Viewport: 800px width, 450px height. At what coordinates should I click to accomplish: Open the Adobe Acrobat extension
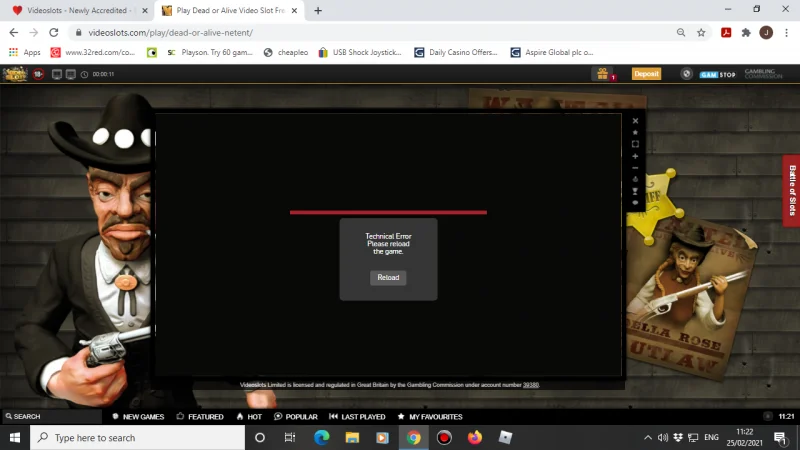[726, 33]
